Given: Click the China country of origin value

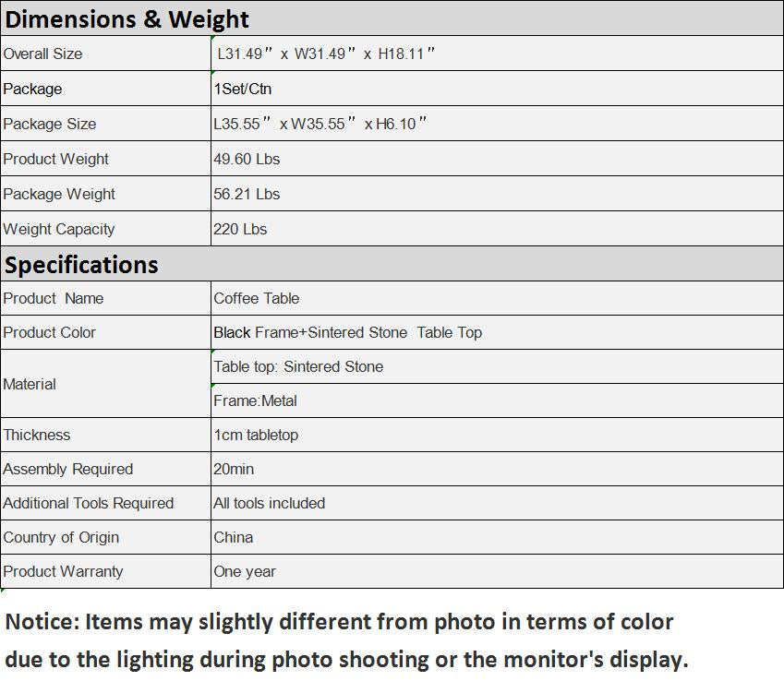Looking at the screenshot, I should (x=234, y=538).
